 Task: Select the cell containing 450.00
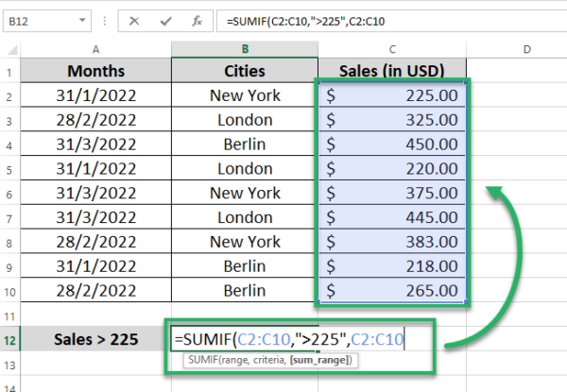point(392,144)
